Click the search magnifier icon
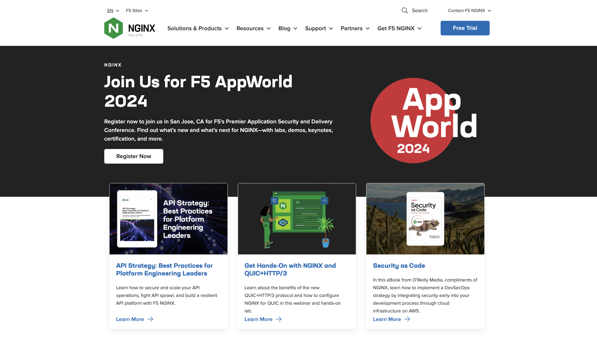This screenshot has width=597, height=364. pos(405,10)
